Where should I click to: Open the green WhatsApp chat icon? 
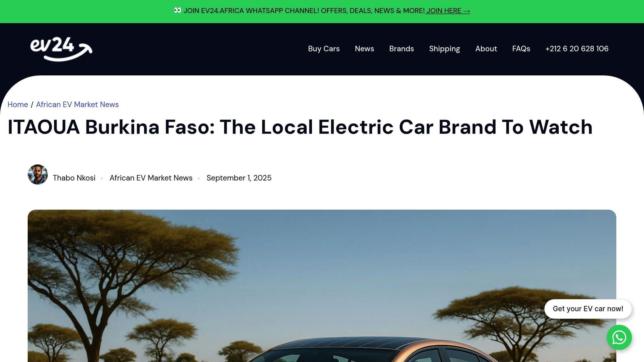tap(619, 337)
